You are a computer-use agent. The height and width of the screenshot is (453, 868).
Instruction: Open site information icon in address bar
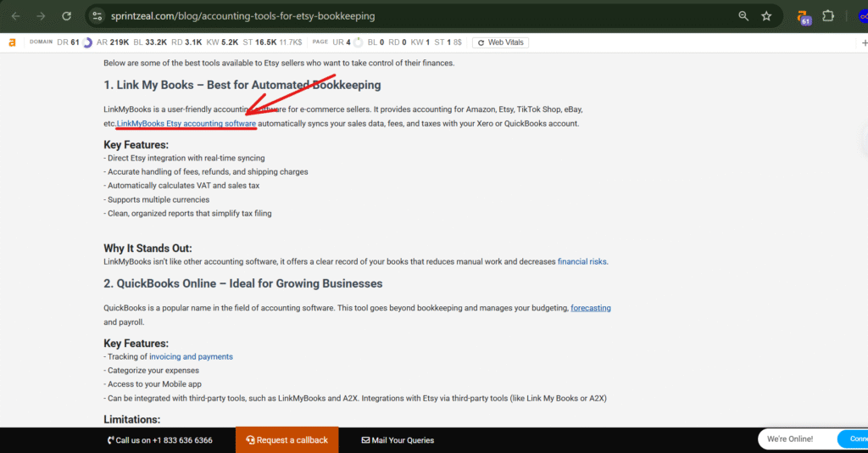tap(98, 16)
